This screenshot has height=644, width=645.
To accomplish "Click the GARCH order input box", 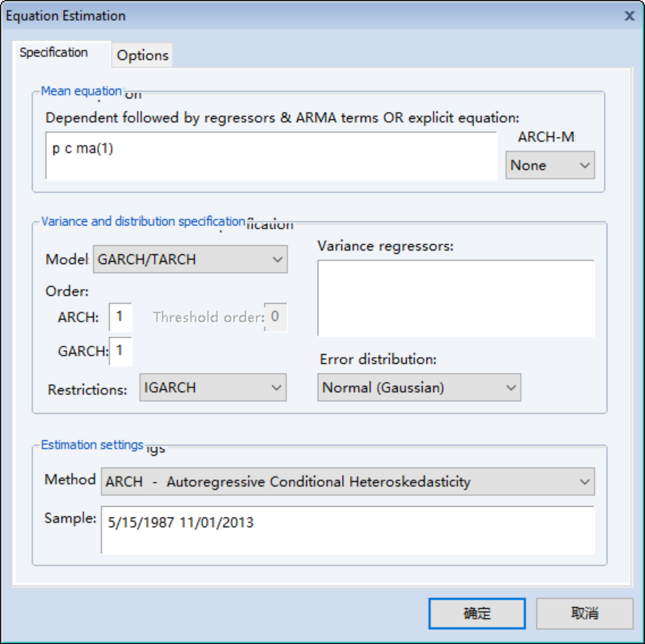I will [121, 351].
